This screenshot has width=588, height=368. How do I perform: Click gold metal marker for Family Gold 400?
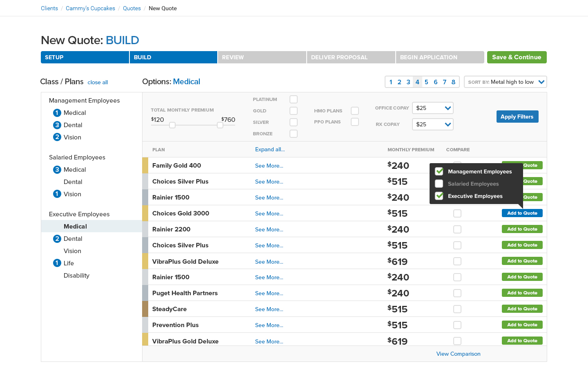click(x=145, y=166)
